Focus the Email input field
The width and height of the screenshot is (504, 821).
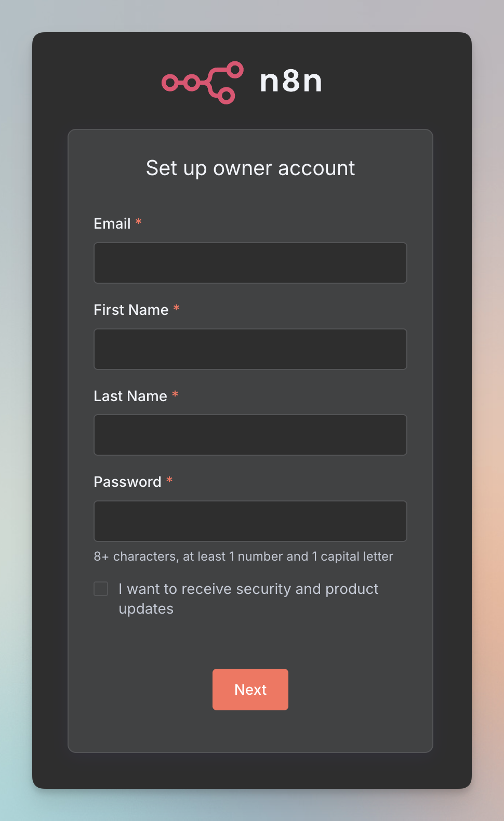pyautogui.click(x=250, y=263)
